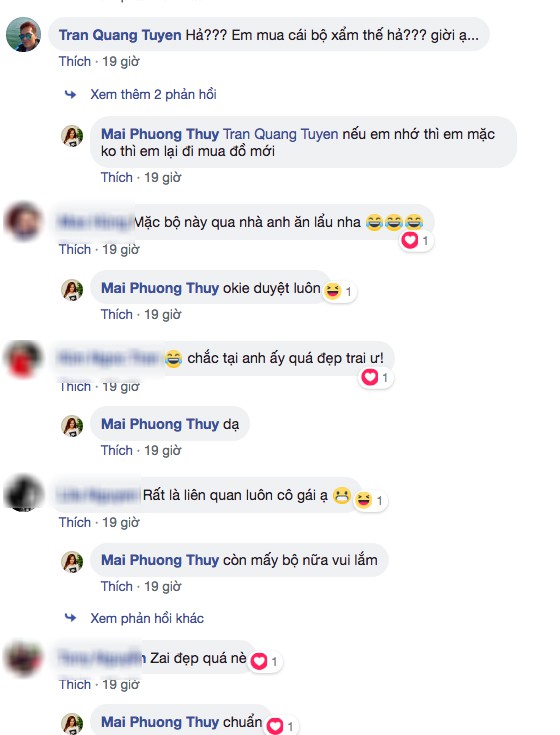Open heart reaction on "chuẩn" reply
Viewport: 560px width, 735px height.
pos(275,726)
